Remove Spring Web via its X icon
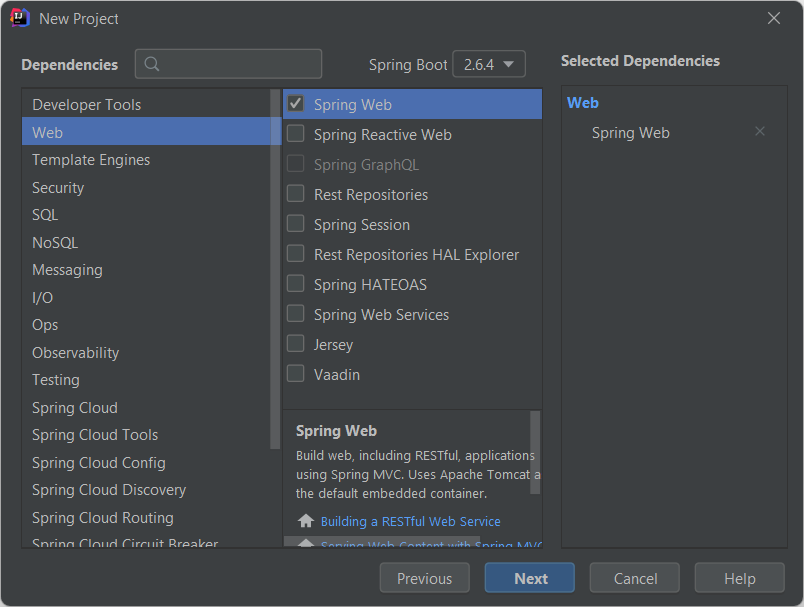This screenshot has height=607, width=804. (x=759, y=131)
